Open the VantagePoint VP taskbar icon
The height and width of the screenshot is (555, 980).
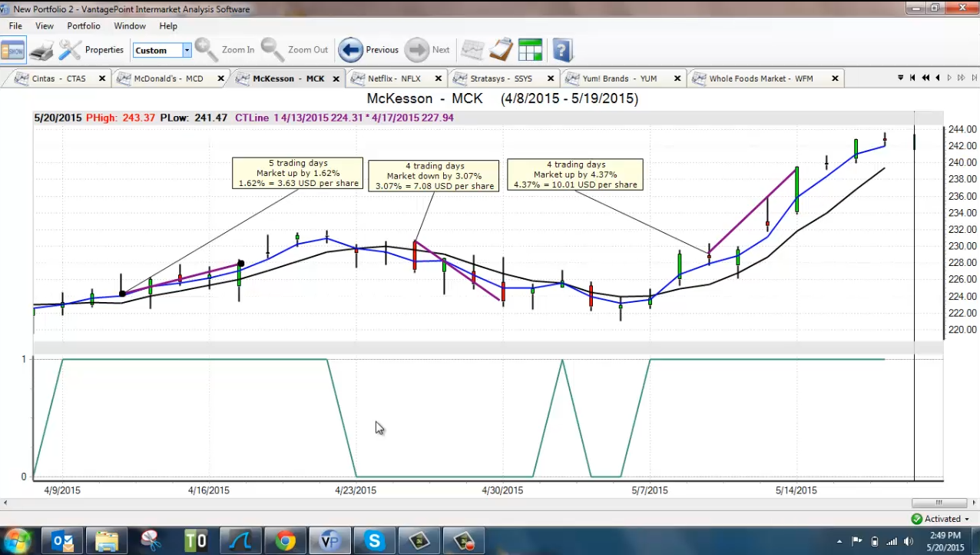click(x=330, y=541)
